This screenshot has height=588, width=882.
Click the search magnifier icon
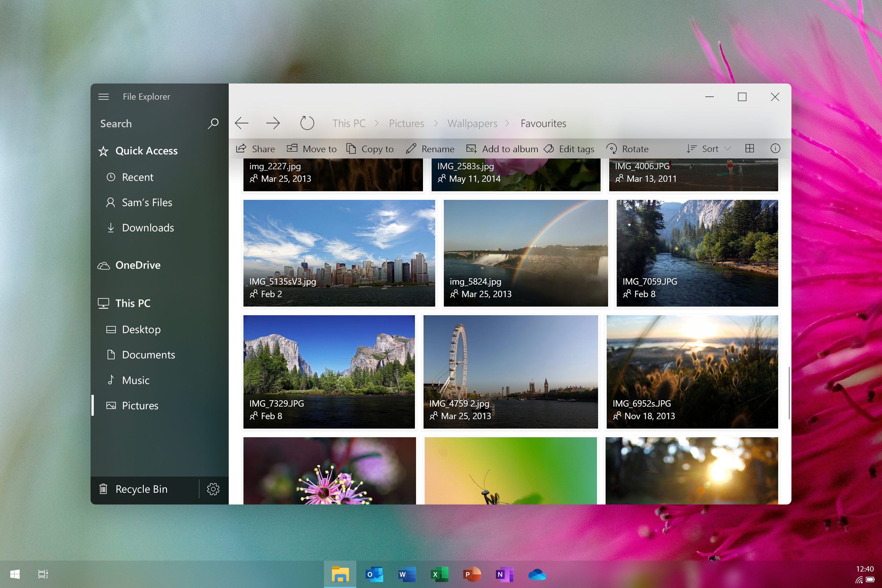coord(213,123)
